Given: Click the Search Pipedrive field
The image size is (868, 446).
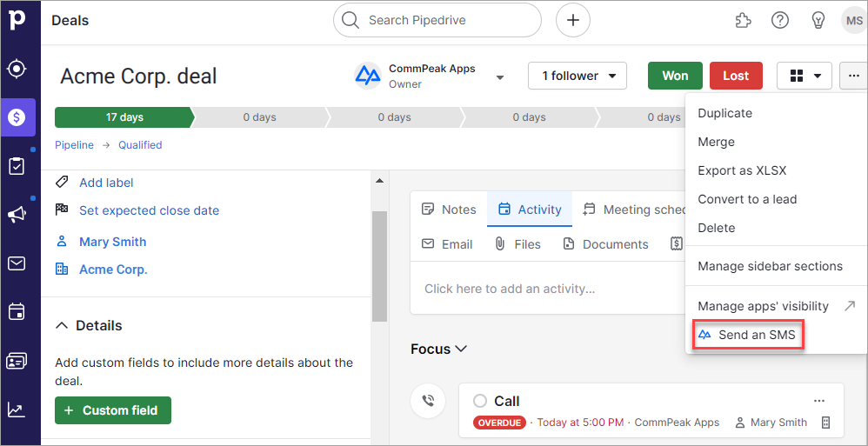Looking at the screenshot, I should pyautogui.click(x=437, y=21).
